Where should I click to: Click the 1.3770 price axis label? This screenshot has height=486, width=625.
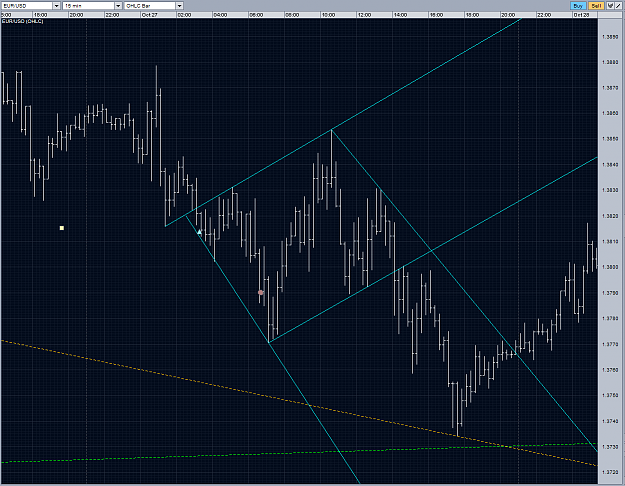pyautogui.click(x=610, y=344)
